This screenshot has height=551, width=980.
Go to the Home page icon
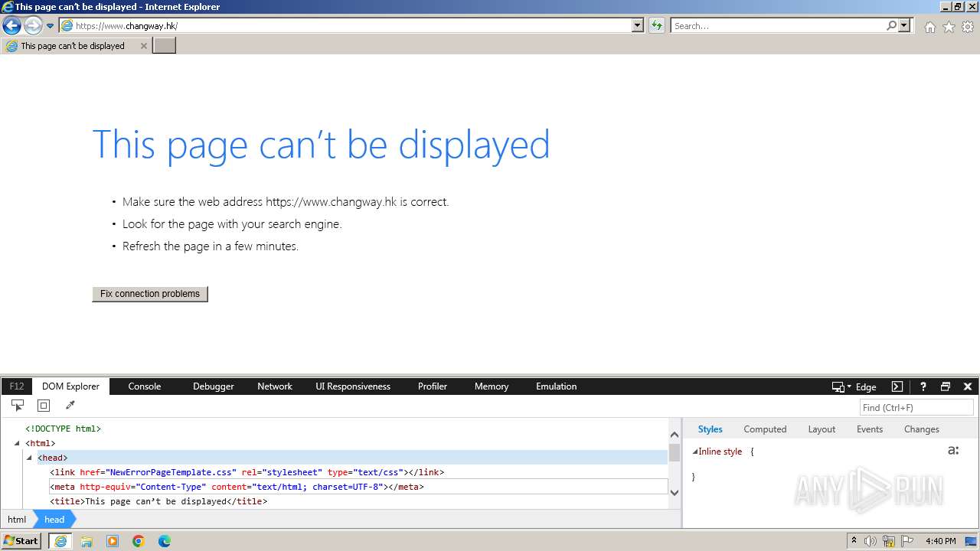pos(929,27)
